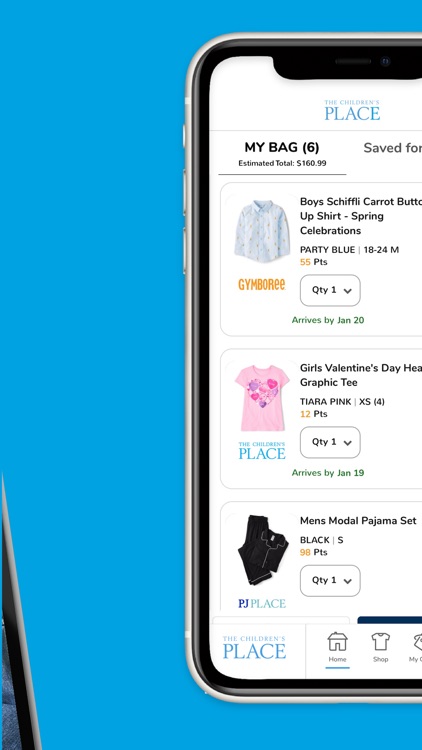Tap Children's Place logo under pink tee
Image resolution: width=422 pixels, height=750 pixels.
click(262, 451)
